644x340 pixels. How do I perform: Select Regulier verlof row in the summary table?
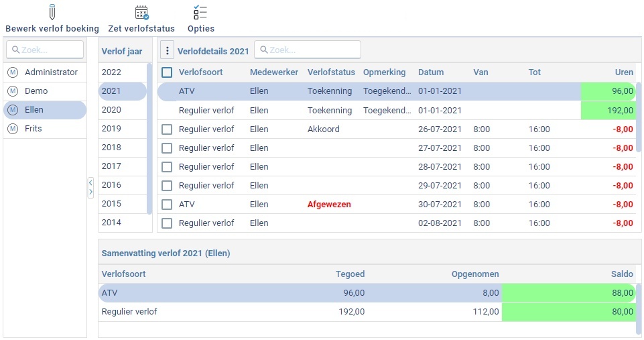[268, 312]
